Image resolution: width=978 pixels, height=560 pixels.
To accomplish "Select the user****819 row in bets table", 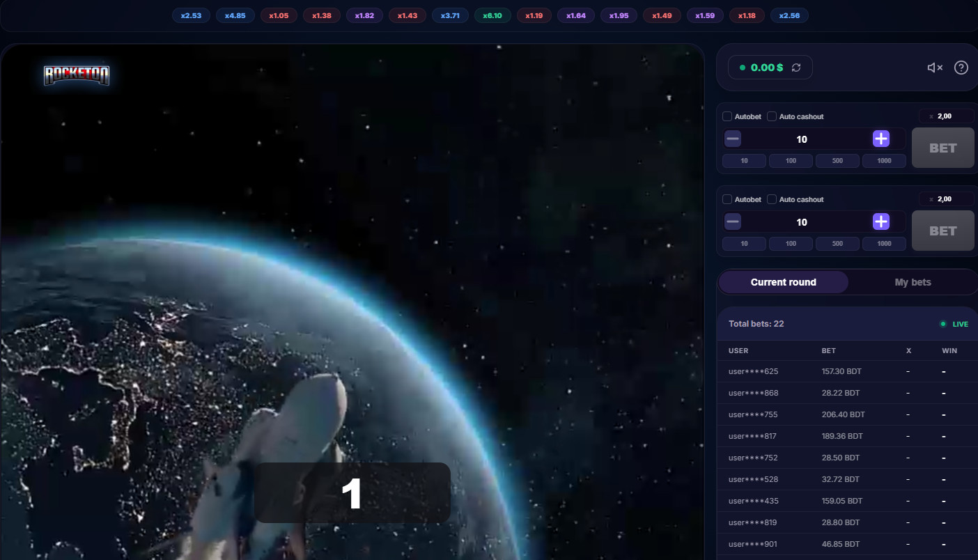I will (847, 522).
